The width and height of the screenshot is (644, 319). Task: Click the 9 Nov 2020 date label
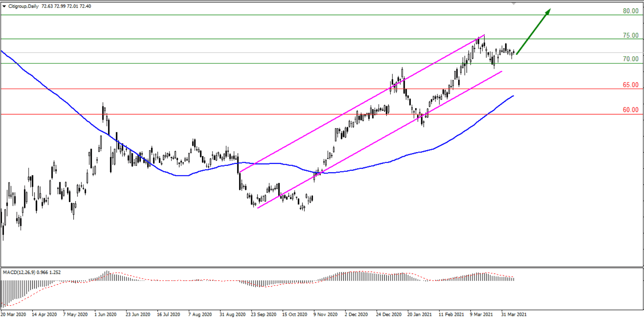[325, 314]
